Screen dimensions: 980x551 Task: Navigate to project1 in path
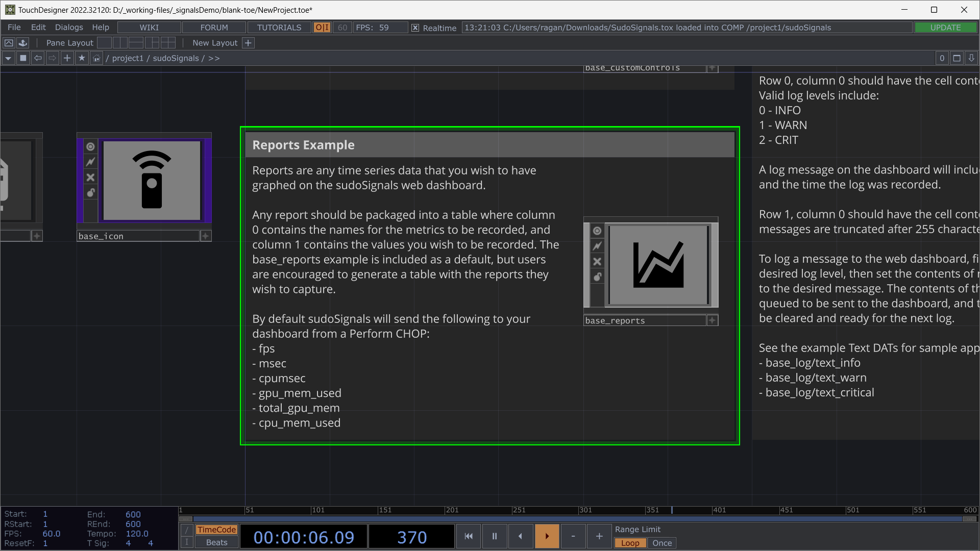128,58
